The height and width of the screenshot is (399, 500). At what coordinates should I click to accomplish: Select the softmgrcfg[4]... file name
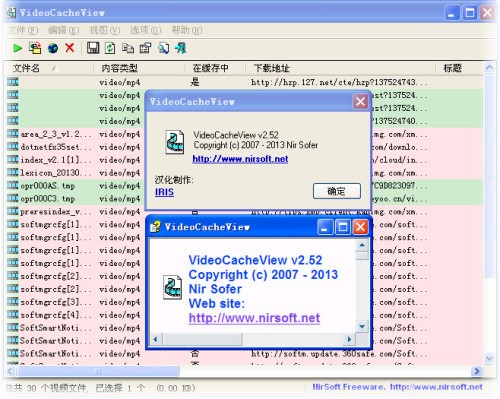[56, 315]
